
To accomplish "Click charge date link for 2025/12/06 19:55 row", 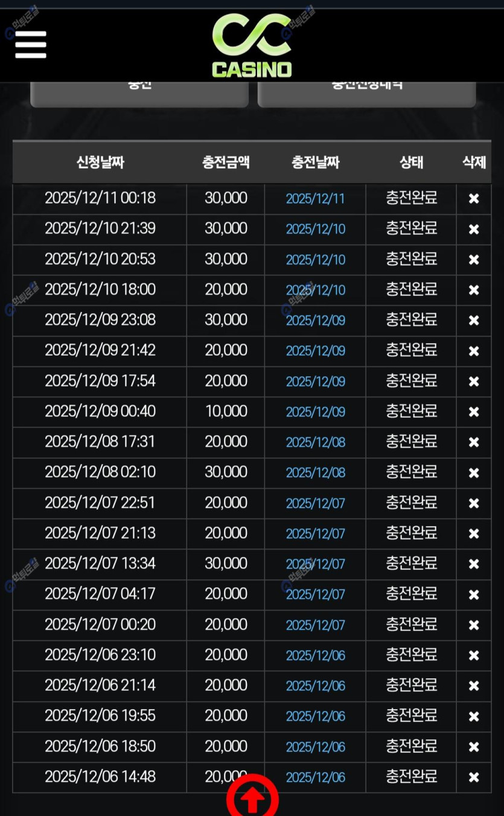I will coord(315,716).
